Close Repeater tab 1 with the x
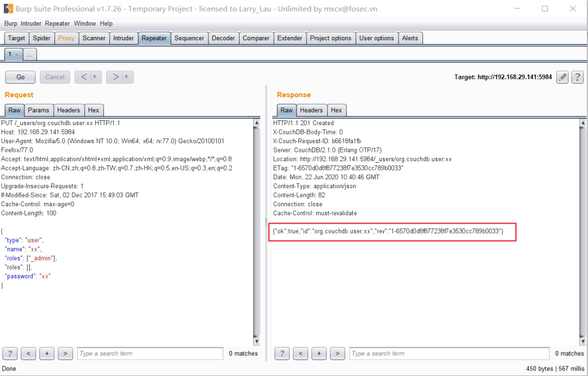This screenshot has width=588, height=376. [x=16, y=55]
